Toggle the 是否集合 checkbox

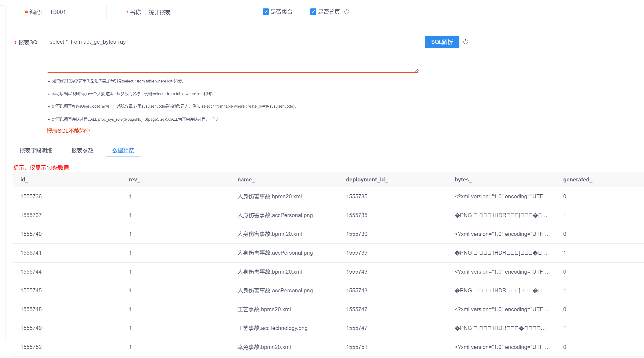coord(266,12)
